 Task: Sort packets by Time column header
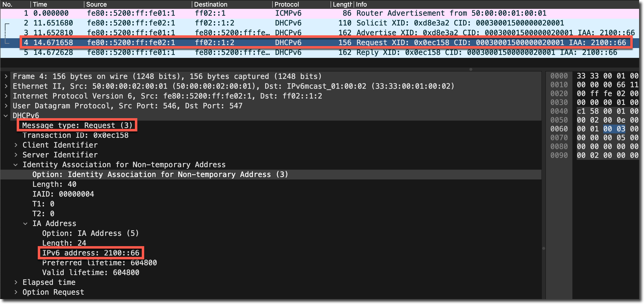(x=40, y=4)
